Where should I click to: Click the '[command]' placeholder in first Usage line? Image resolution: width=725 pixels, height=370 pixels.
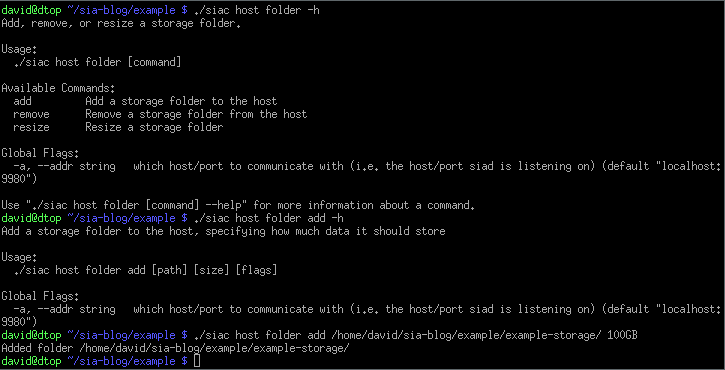[x=154, y=62]
